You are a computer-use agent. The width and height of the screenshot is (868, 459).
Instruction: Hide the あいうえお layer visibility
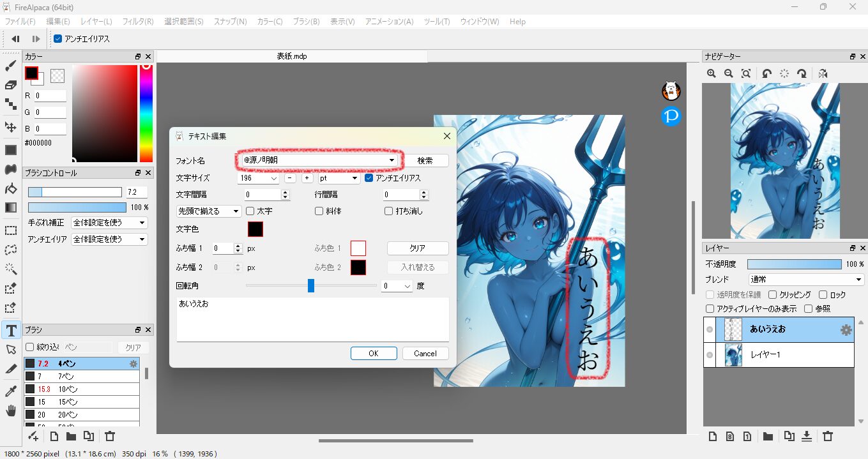pos(710,330)
